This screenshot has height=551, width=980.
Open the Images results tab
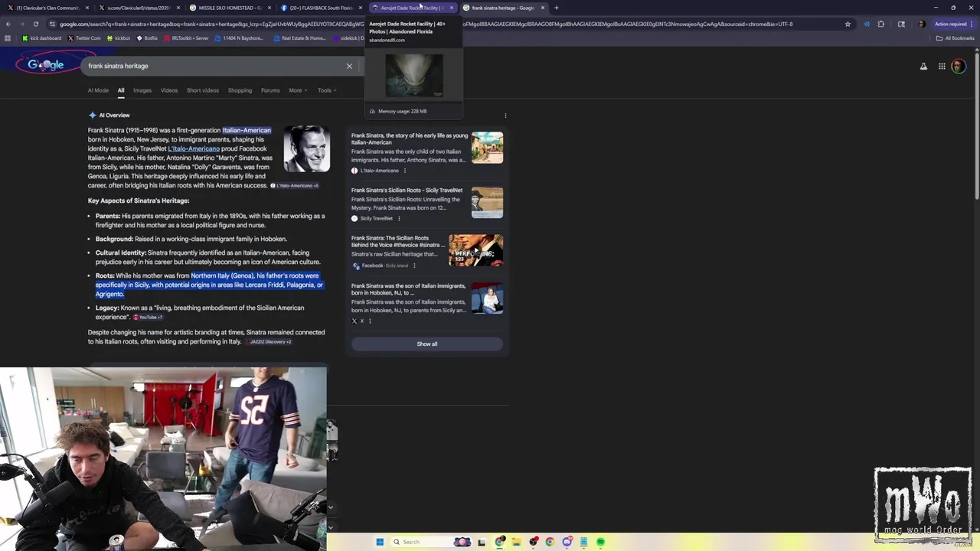[x=142, y=90]
